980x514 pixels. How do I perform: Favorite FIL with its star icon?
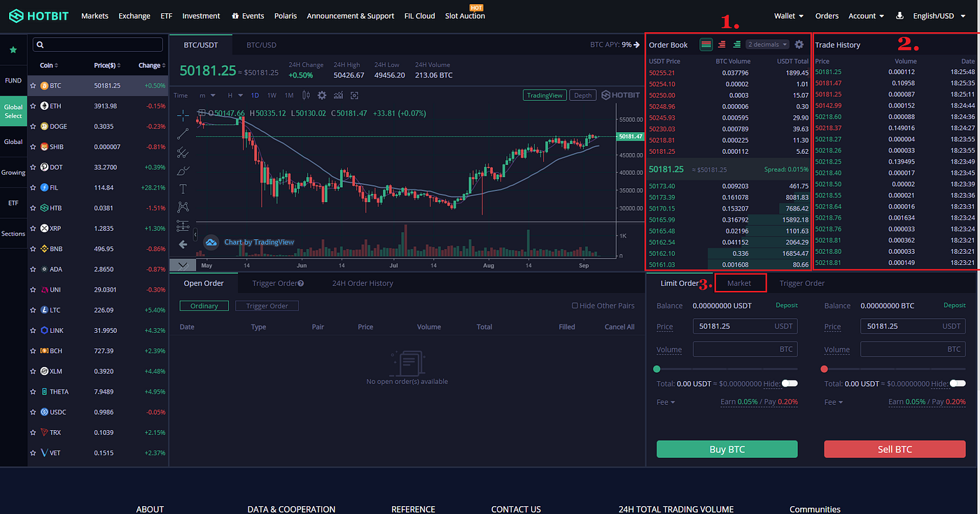33,187
